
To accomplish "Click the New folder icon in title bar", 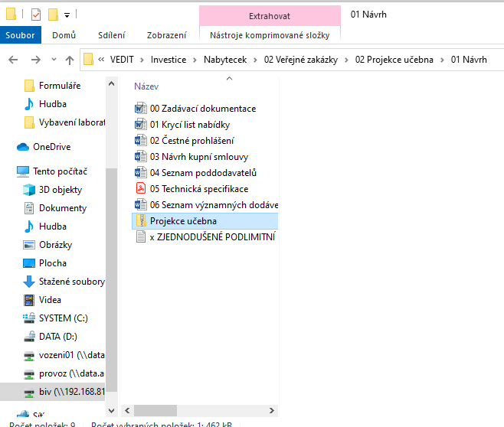I will coord(53,14).
